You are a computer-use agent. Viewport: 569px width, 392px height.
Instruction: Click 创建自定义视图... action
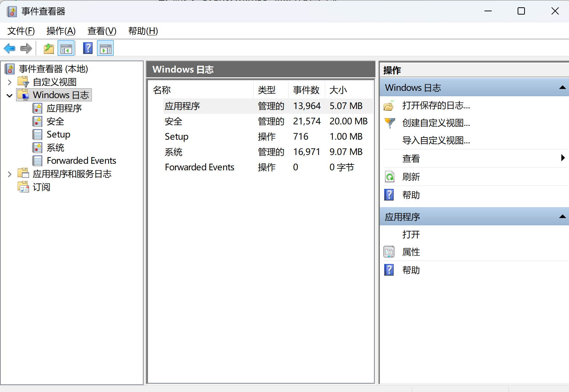(436, 123)
